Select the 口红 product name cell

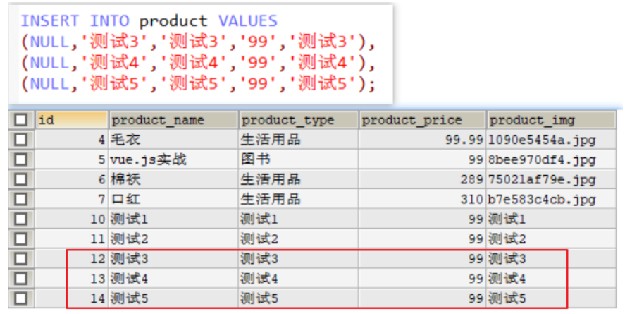(173, 199)
